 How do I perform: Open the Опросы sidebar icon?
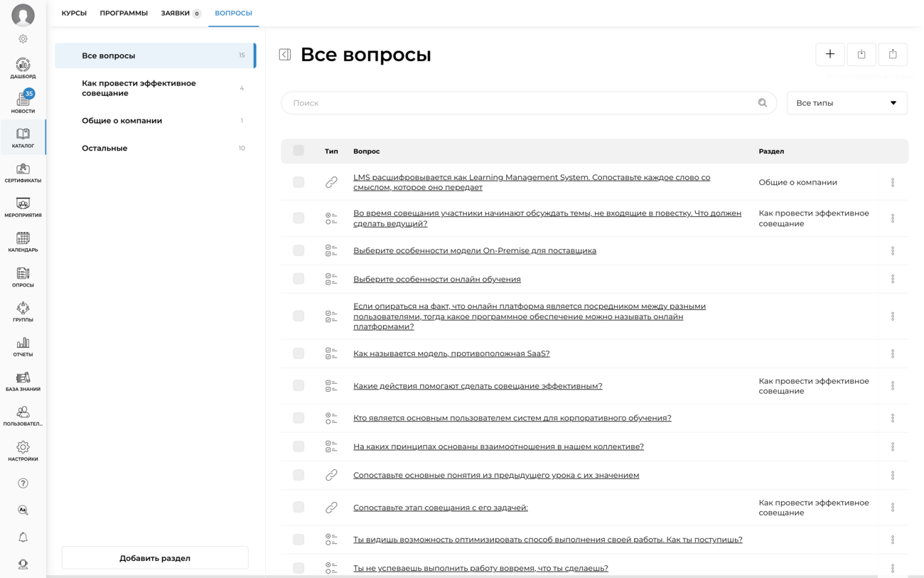pyautogui.click(x=23, y=277)
